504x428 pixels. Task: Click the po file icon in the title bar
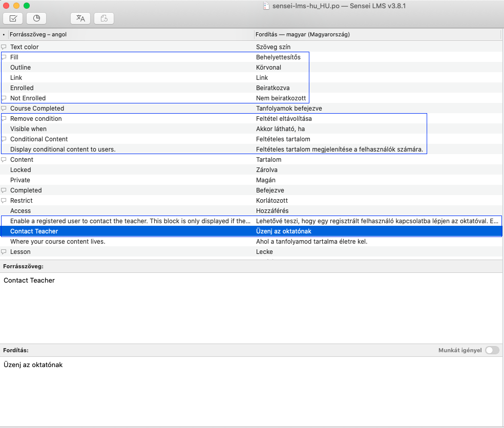266,6
